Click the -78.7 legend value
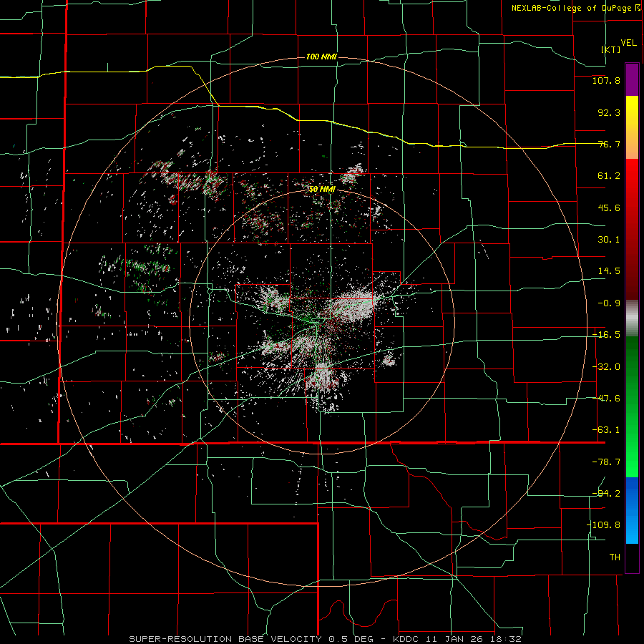The width and height of the screenshot is (644, 644). coord(606,462)
